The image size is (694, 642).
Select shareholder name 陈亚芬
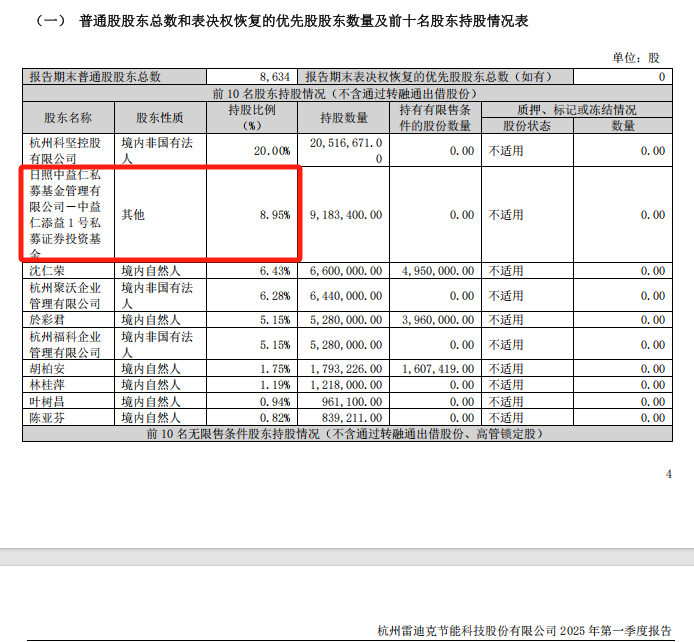click(47, 417)
